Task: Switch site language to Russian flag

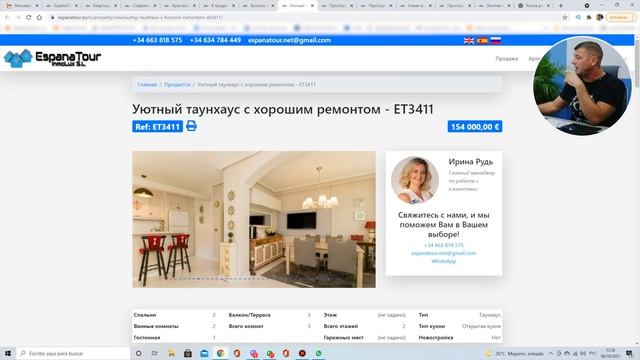Action: (496, 40)
